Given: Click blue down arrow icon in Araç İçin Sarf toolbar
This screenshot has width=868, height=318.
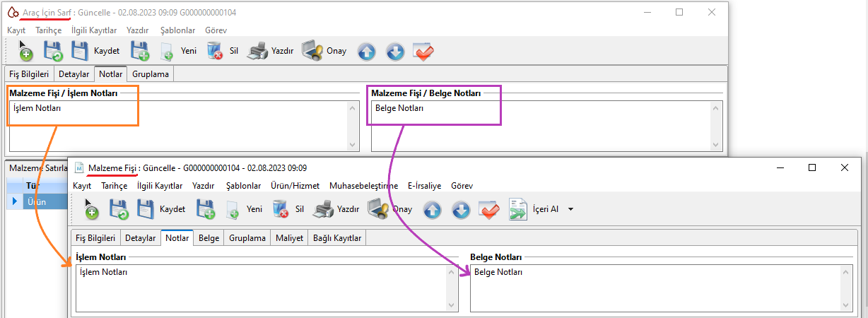Looking at the screenshot, I should (x=395, y=52).
